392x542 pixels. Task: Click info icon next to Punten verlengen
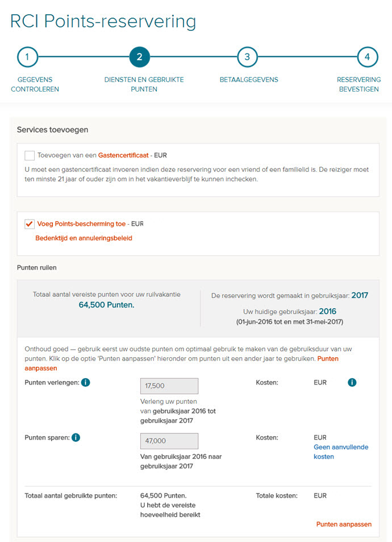(85, 383)
